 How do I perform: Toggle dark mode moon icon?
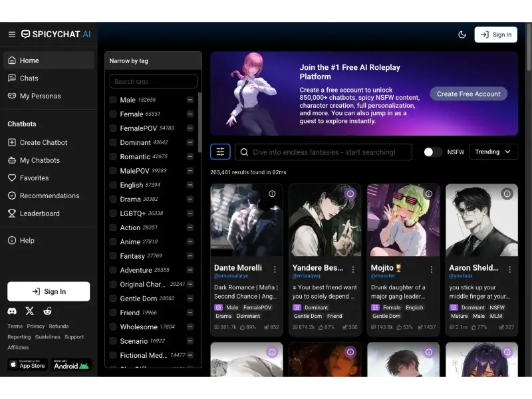462,35
